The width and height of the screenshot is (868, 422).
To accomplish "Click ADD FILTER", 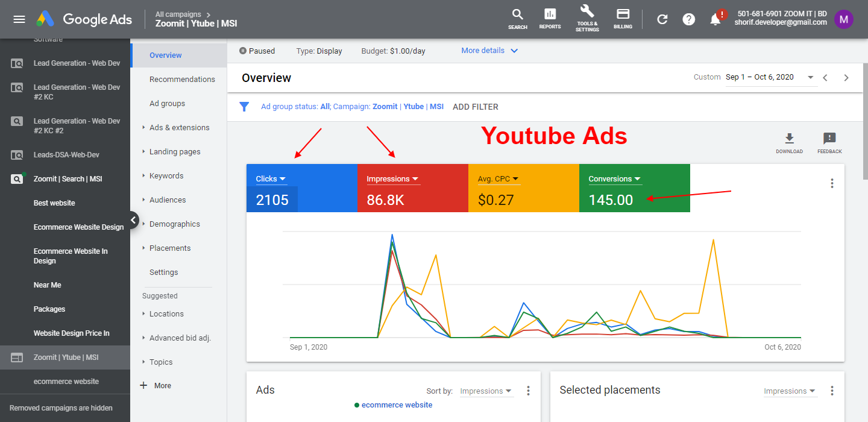I will 476,107.
